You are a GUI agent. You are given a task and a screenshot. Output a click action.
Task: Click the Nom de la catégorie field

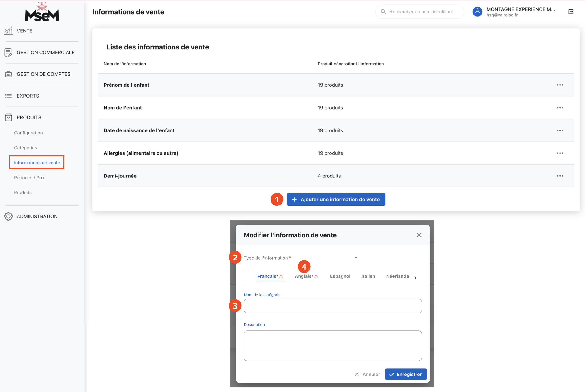point(332,306)
